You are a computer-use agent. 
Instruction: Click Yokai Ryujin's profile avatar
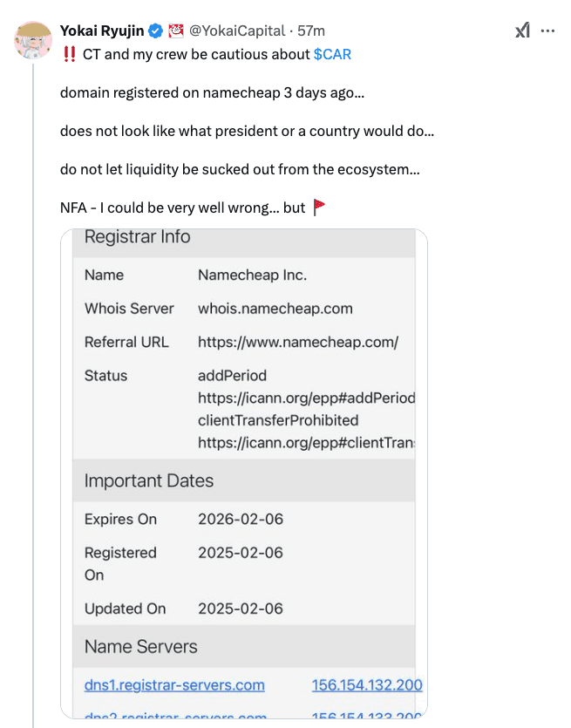[x=33, y=41]
